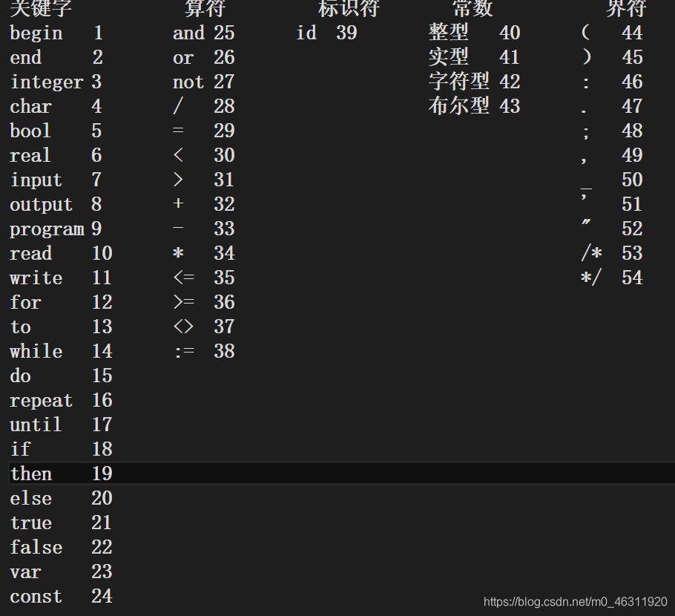Screen dimensions: 675x616
Task: Click the constant type '整型'
Action: tap(449, 33)
